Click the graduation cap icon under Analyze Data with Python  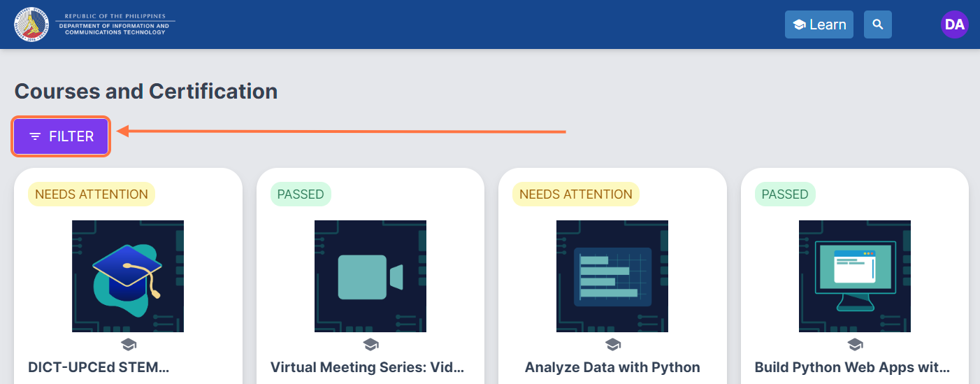coord(612,344)
